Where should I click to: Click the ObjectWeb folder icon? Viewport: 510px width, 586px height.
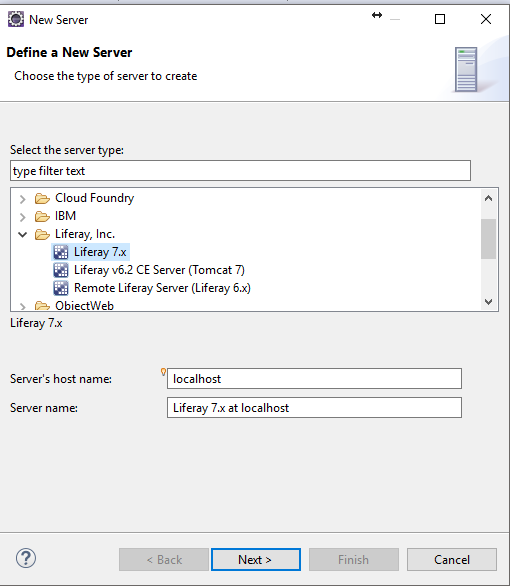click(x=42, y=306)
